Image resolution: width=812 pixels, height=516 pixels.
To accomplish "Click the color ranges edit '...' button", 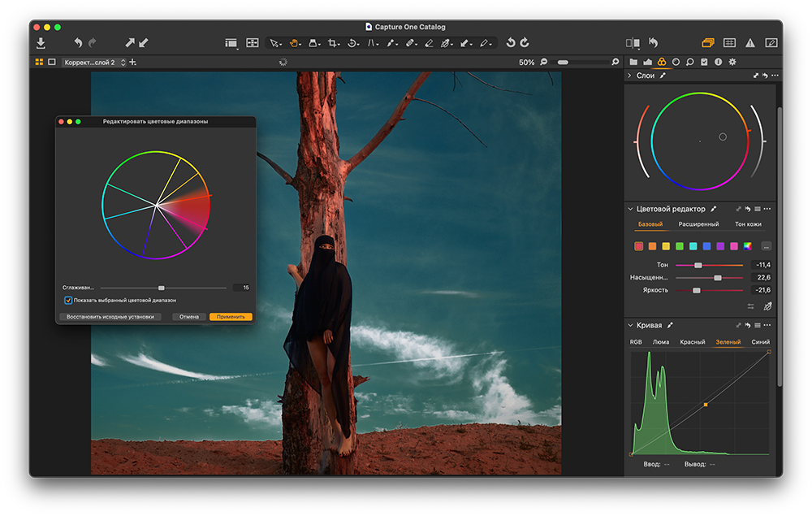I will (766, 246).
